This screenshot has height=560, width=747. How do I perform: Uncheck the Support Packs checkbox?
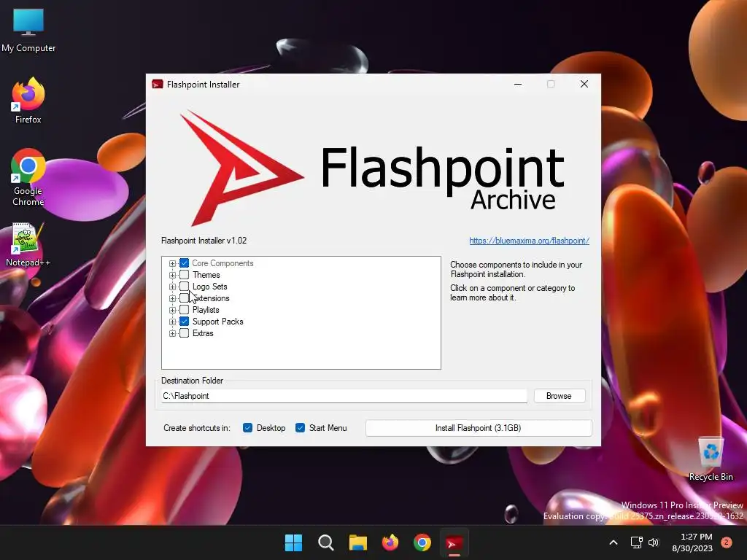point(185,322)
